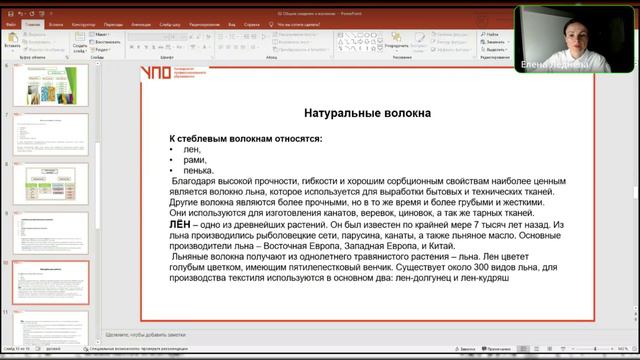Open Эффекты фигуры dropdown
This screenshot has width=640, height=360.
click(451, 49)
